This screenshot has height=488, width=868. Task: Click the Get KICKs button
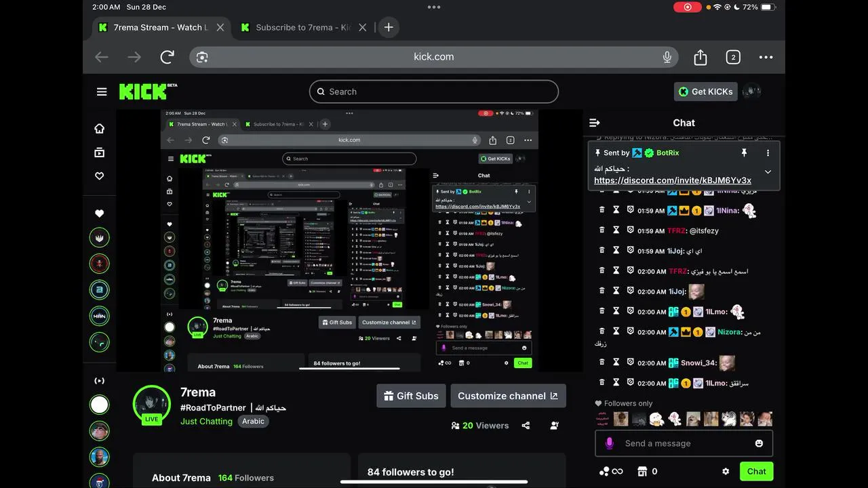tap(705, 91)
